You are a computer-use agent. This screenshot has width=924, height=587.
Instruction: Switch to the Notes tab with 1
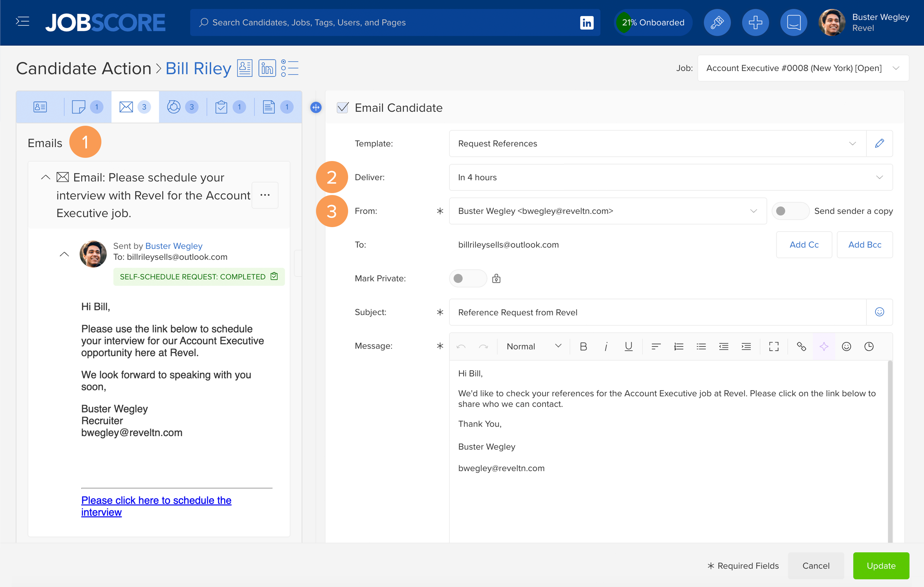[x=88, y=107]
